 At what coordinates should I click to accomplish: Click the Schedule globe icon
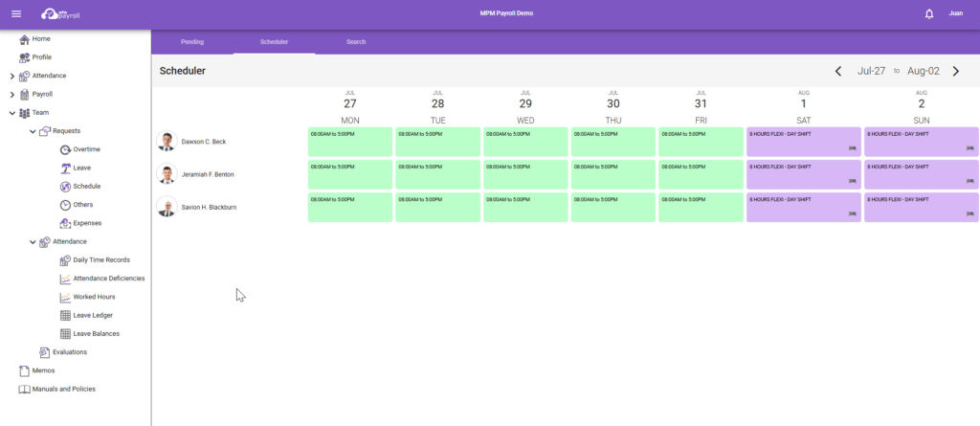pos(65,187)
